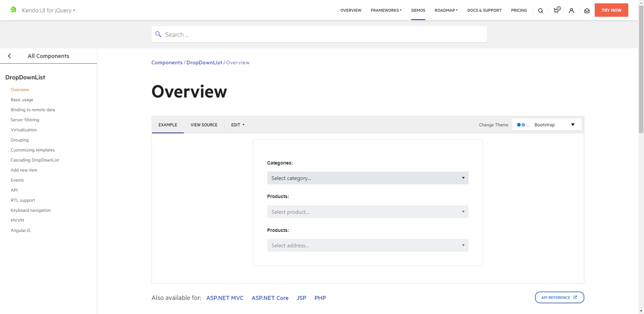Click the Bootstrap theme color dots swatch
The width and height of the screenshot is (644, 314).
pyautogui.click(x=523, y=125)
